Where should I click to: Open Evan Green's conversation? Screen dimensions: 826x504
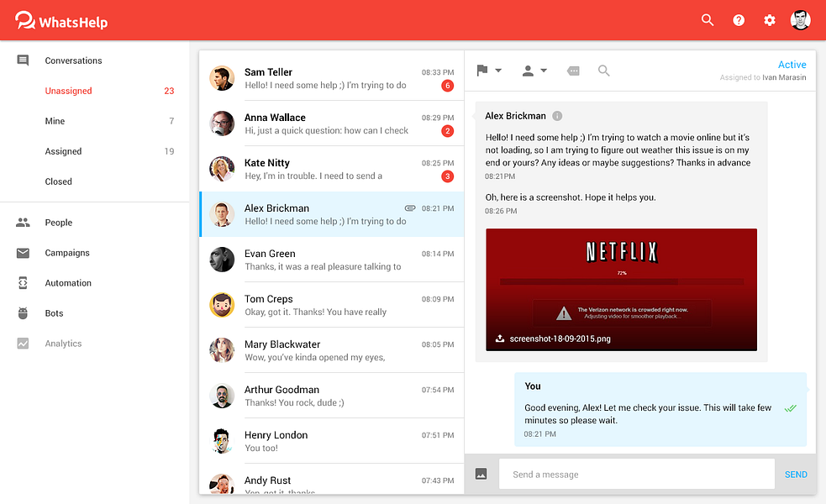[x=331, y=260]
